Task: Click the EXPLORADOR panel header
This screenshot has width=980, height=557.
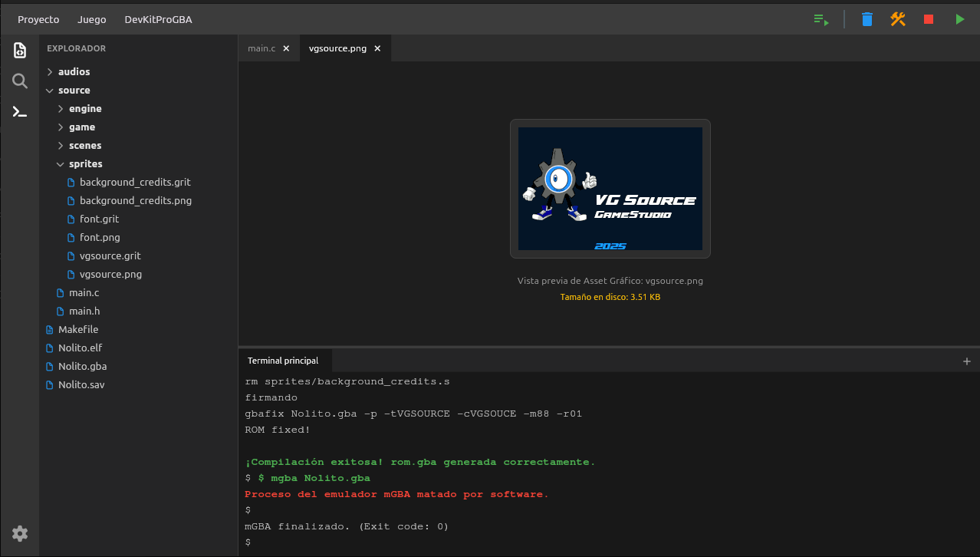Action: tap(77, 48)
